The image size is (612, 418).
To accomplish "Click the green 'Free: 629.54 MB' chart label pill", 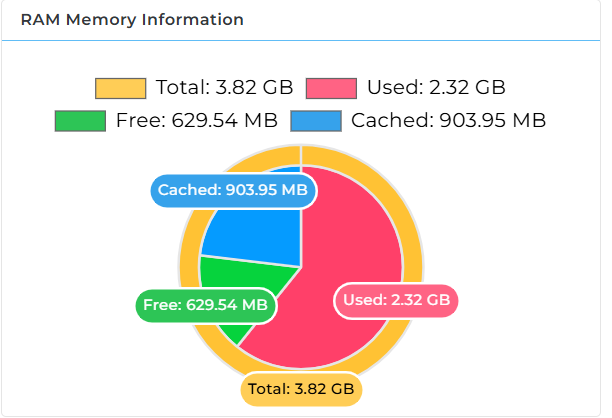I will 206,305.
